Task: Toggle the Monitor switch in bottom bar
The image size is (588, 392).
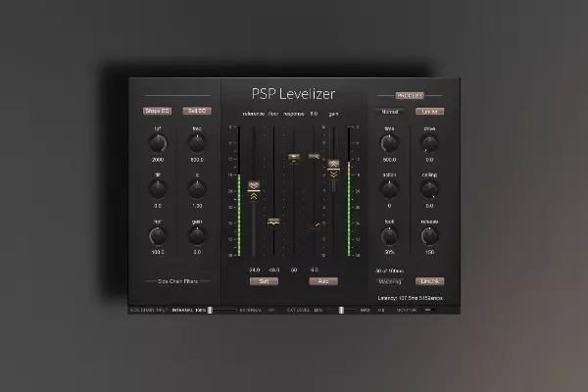Action: point(430,311)
